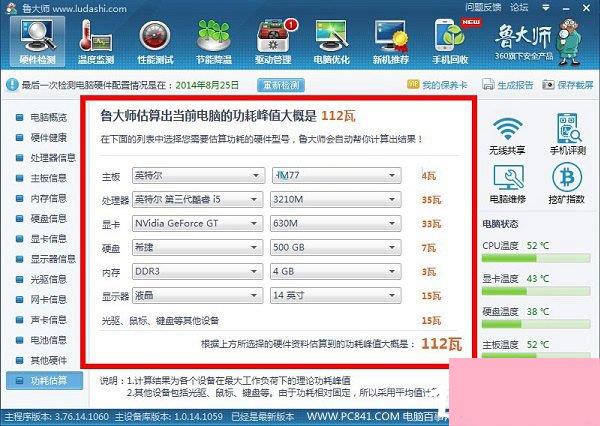Click the 2014年8月25日 date text
This screenshot has height=426, width=600.
tap(207, 85)
